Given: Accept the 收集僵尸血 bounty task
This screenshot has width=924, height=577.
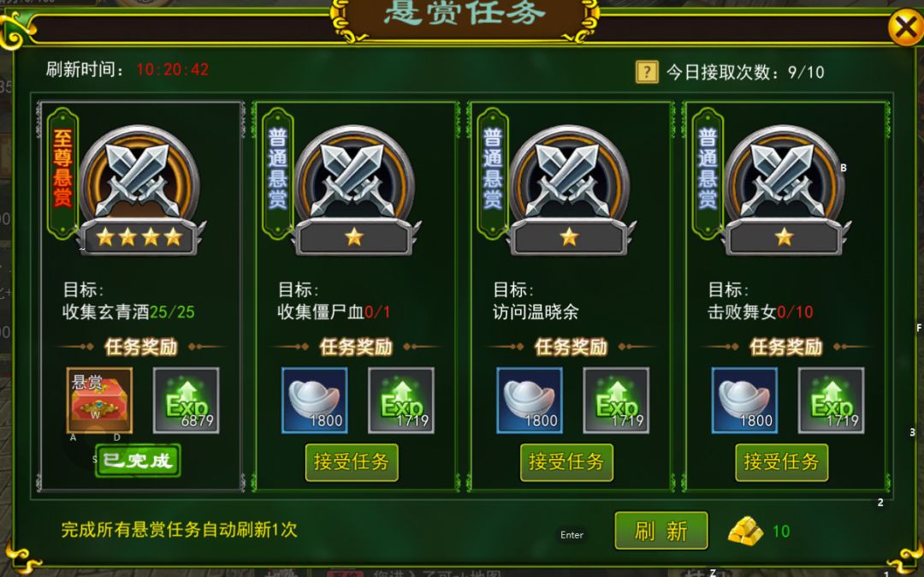Looking at the screenshot, I should 352,462.
